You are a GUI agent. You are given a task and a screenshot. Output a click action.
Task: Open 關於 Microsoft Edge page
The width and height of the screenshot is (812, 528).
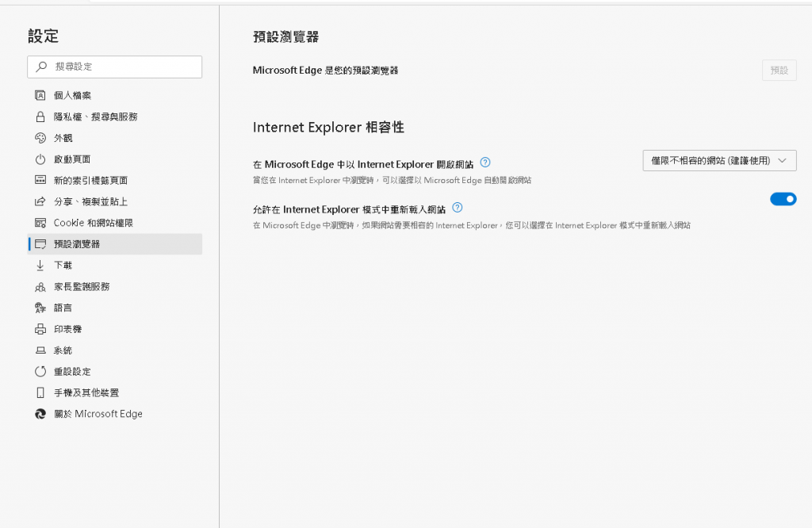(x=114, y=414)
